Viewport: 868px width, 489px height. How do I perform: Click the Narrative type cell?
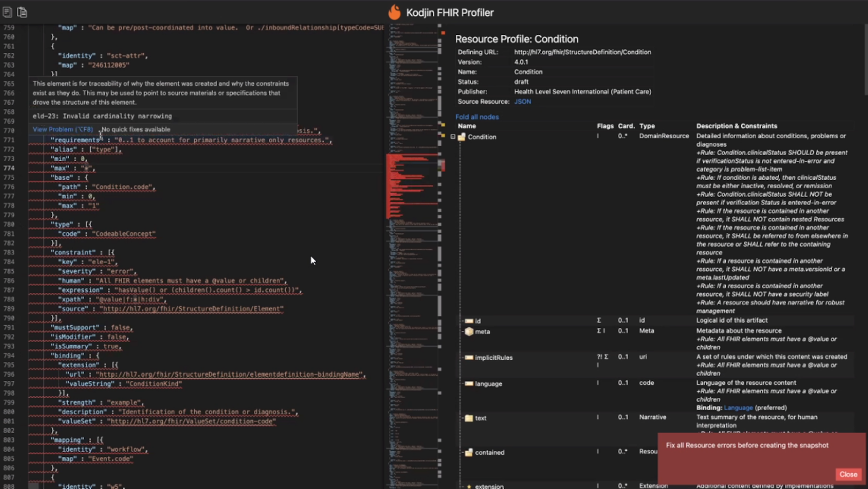pyautogui.click(x=653, y=417)
